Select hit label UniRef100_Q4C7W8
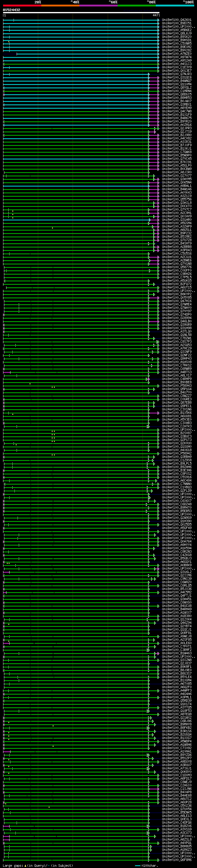The width and height of the screenshot is (197, 868). click(177, 111)
